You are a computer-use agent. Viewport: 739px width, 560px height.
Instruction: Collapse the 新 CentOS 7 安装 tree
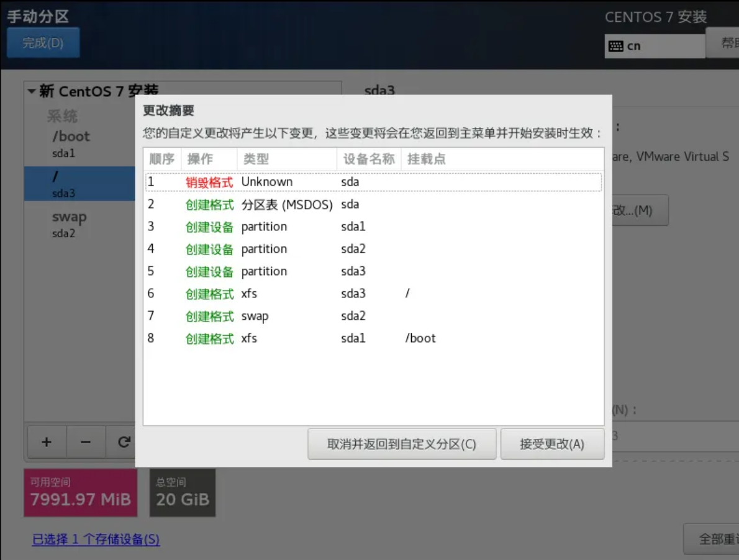31,92
